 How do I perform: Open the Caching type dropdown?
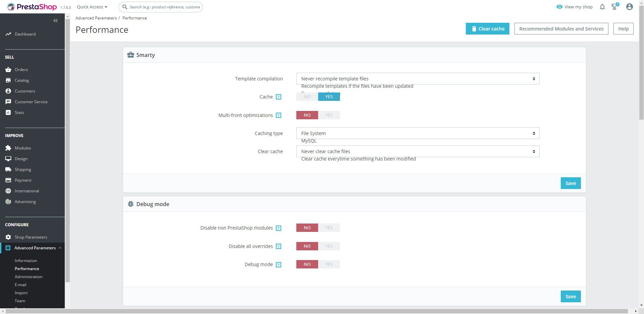pyautogui.click(x=418, y=133)
